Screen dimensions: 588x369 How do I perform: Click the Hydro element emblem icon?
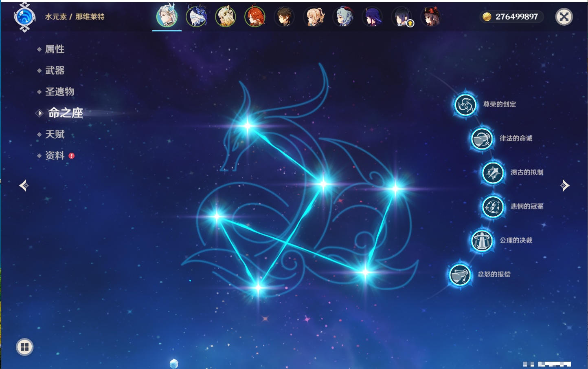pos(24,17)
